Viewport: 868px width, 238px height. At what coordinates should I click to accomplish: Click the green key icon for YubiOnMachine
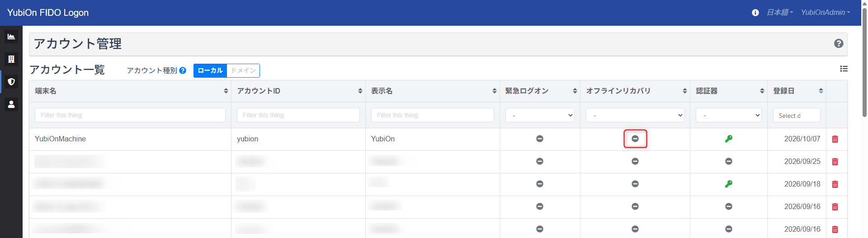[x=729, y=139]
